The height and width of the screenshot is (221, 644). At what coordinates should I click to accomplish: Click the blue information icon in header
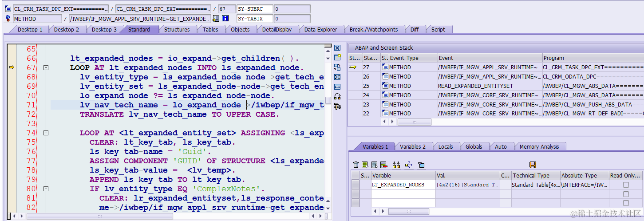225,19
